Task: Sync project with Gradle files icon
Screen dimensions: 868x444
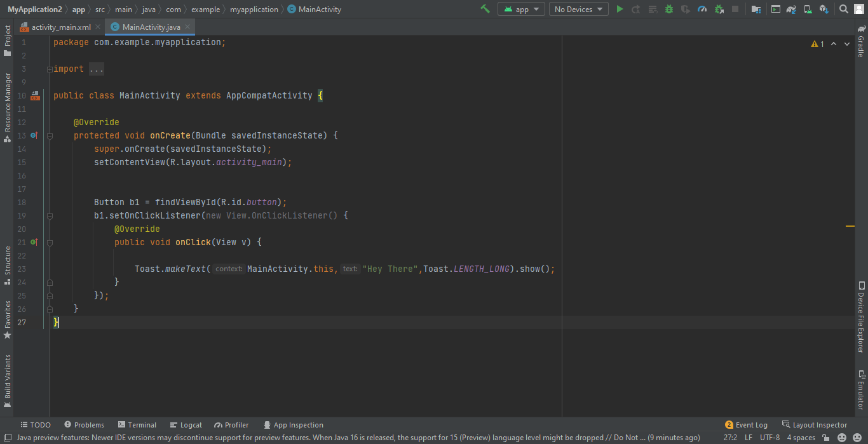Action: pos(791,9)
